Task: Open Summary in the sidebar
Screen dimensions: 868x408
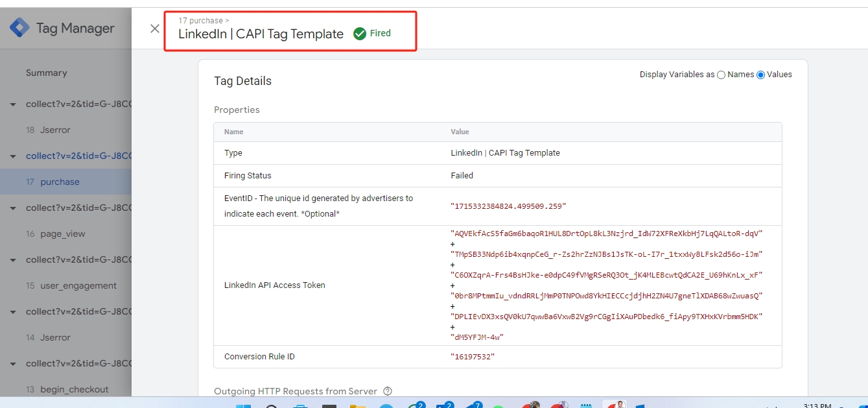Action: [x=46, y=73]
